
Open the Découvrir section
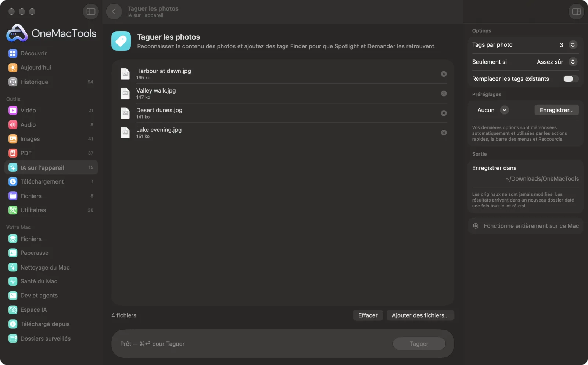(x=51, y=53)
